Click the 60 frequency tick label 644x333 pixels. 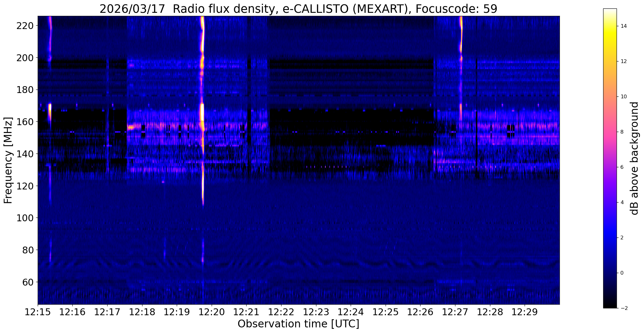[x=28, y=282]
